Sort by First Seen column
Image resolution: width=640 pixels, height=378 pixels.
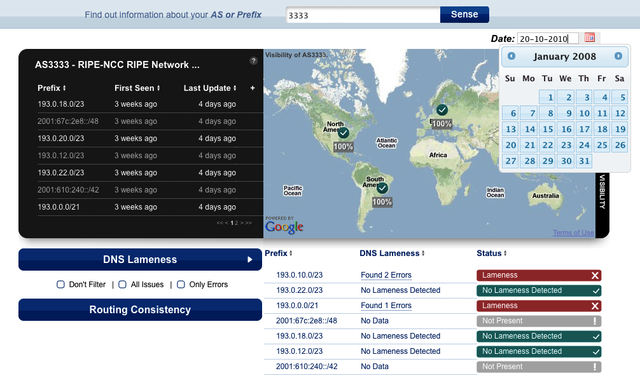137,88
